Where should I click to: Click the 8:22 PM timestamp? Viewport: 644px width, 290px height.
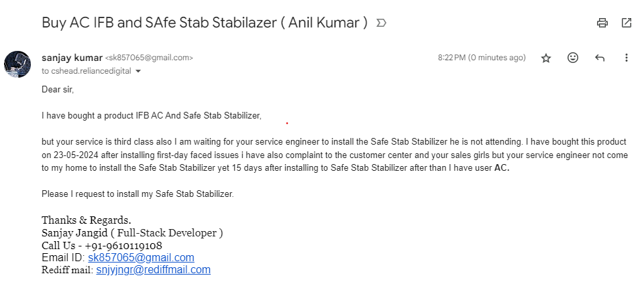click(481, 58)
